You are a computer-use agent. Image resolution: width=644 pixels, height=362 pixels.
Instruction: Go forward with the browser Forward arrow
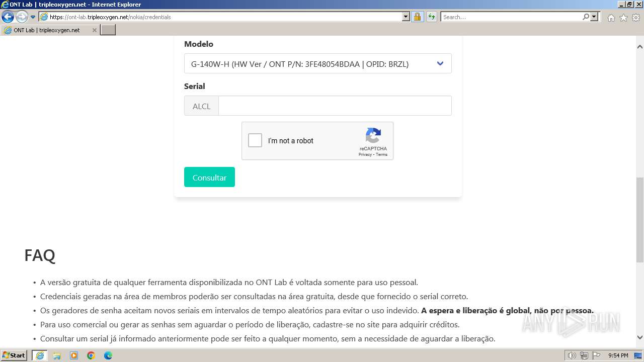22,17
